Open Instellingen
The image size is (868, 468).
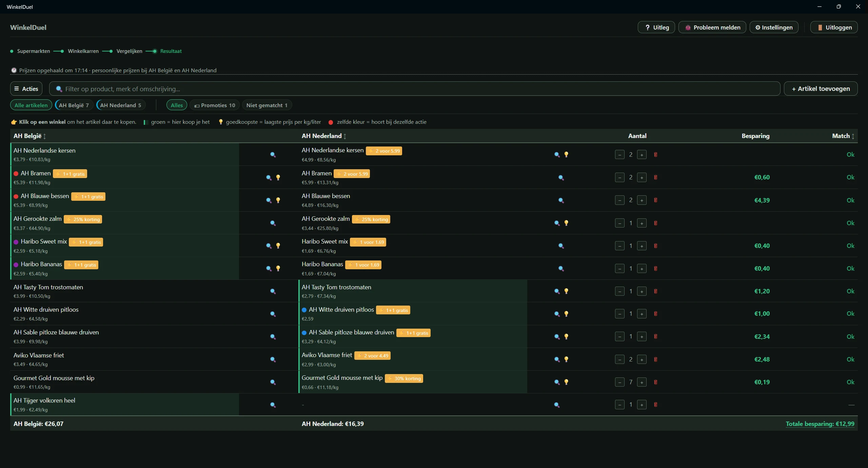point(774,27)
